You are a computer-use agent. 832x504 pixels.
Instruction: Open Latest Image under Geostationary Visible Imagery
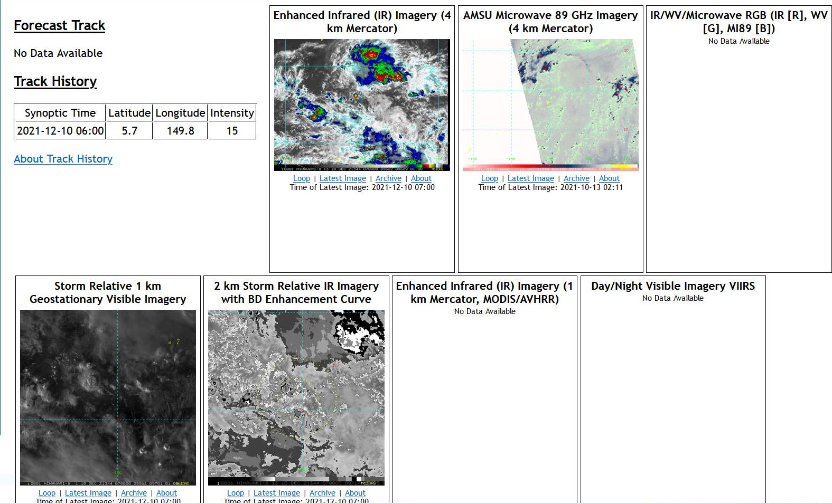pos(88,493)
